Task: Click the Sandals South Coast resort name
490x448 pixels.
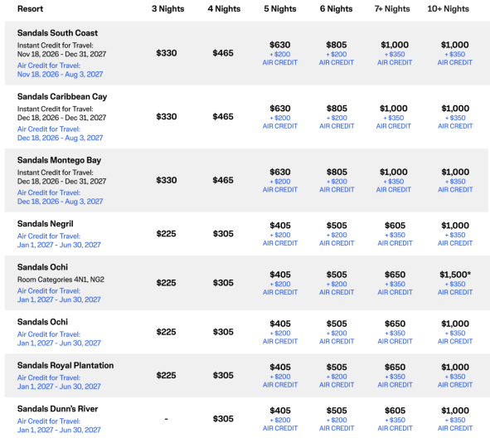Action: 57,33
